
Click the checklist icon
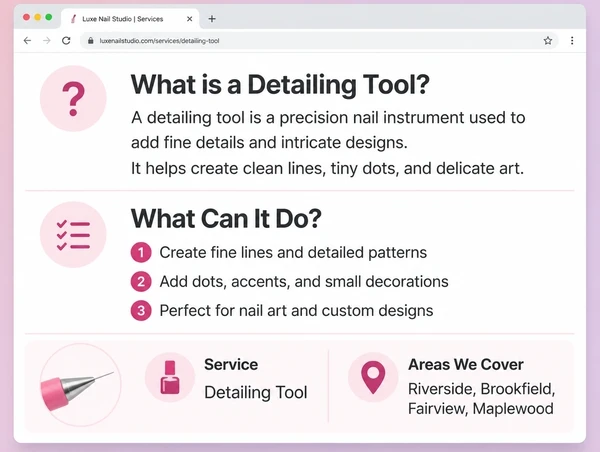point(73,235)
